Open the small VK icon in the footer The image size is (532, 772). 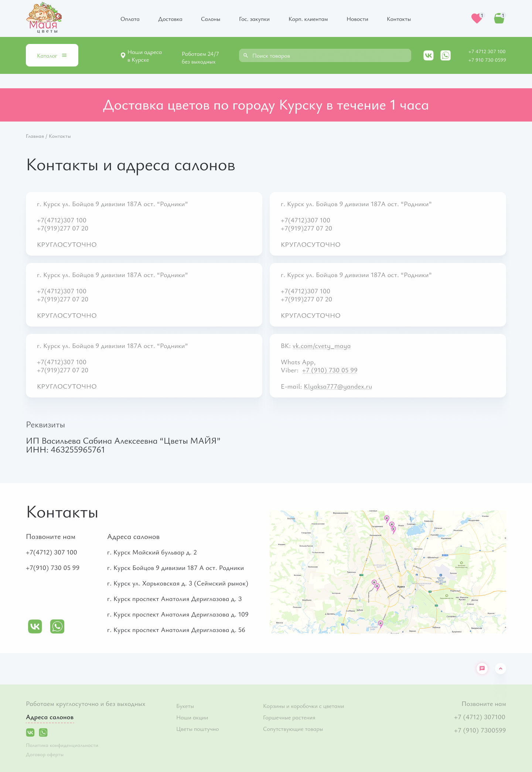(x=30, y=732)
